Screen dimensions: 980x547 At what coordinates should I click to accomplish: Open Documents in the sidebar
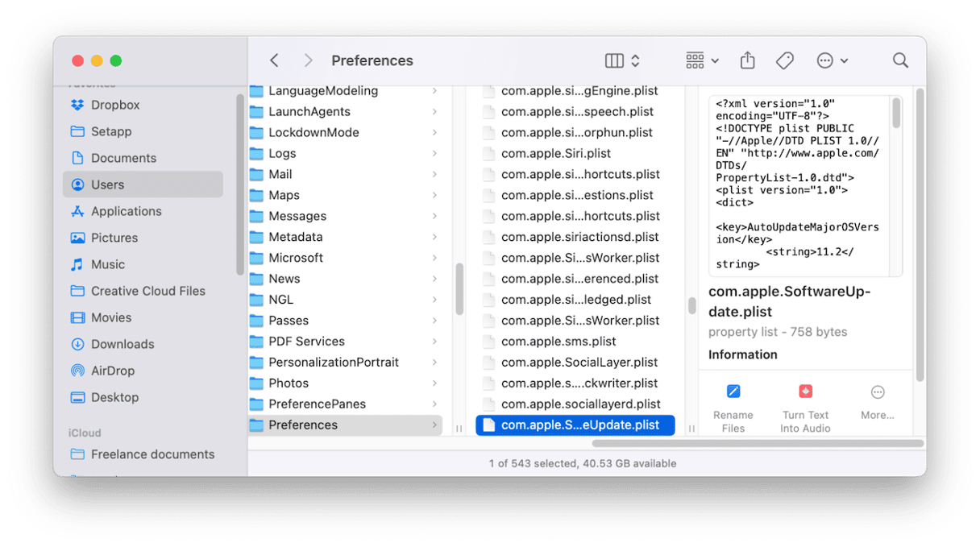(143, 158)
